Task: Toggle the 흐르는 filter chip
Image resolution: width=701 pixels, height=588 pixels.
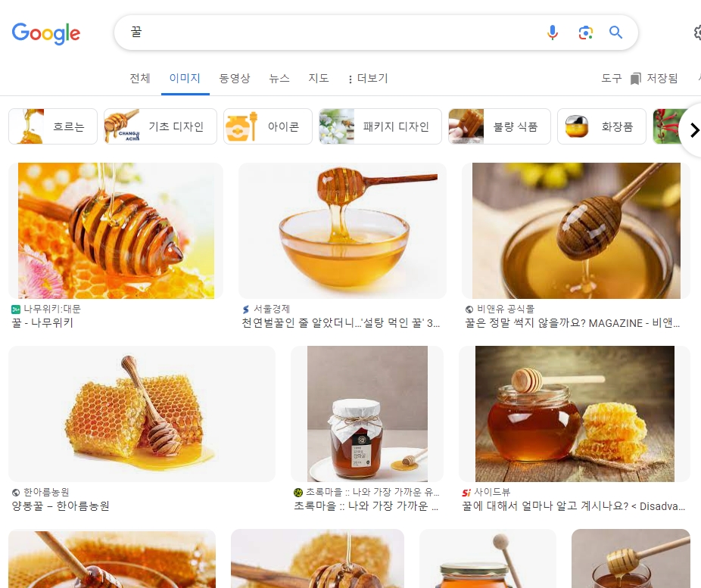Action: pos(53,126)
